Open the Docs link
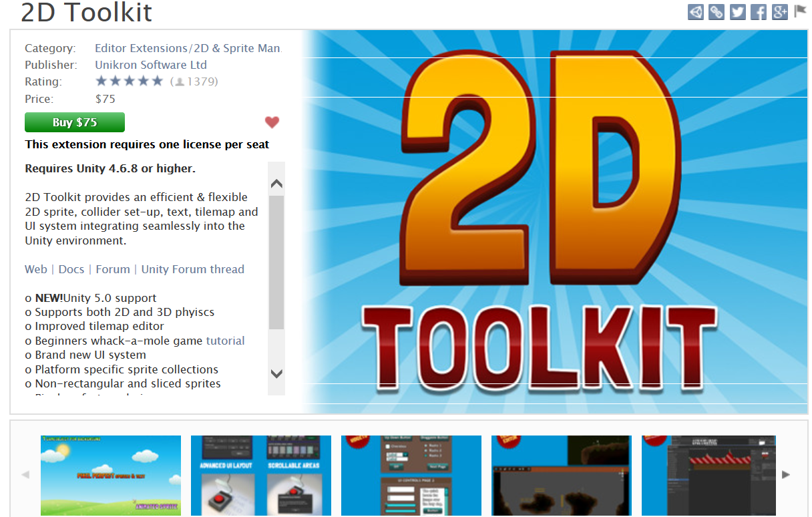This screenshot has height=517, width=812. coord(71,269)
